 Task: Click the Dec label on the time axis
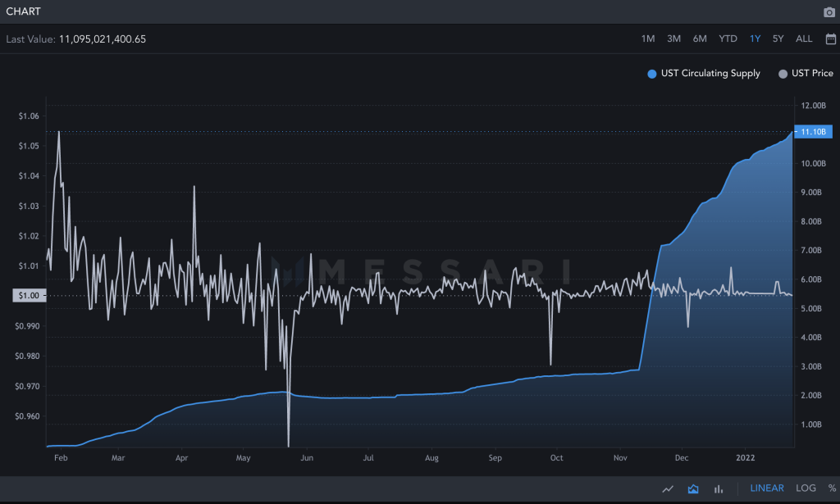[682, 458]
